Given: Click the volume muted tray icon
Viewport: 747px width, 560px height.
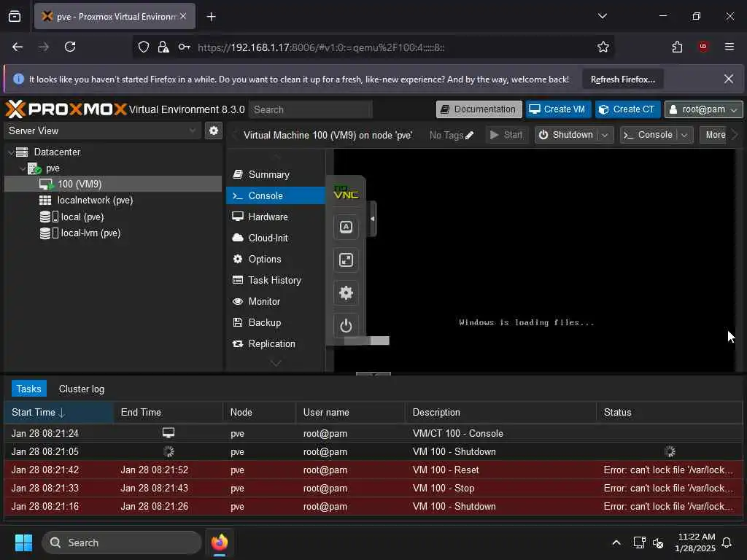Looking at the screenshot, I should (658, 542).
